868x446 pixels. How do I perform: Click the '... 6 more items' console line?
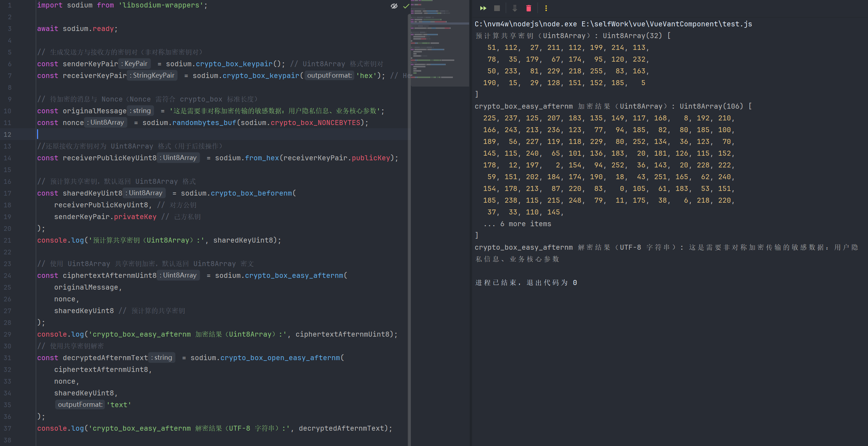[517, 224]
